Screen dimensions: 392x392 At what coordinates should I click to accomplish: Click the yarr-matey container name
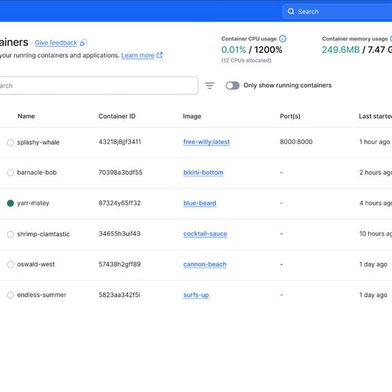pyautogui.click(x=33, y=203)
